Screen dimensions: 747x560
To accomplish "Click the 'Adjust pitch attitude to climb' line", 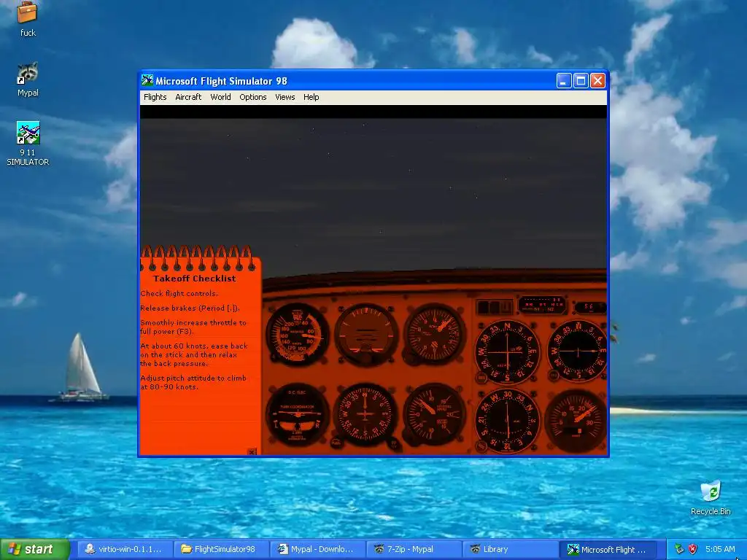I will point(193,382).
